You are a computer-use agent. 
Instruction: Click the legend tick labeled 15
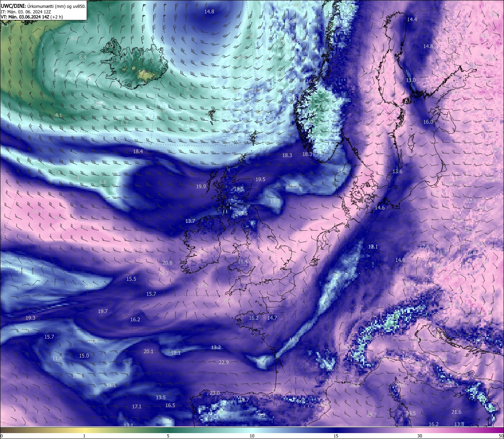336,436
